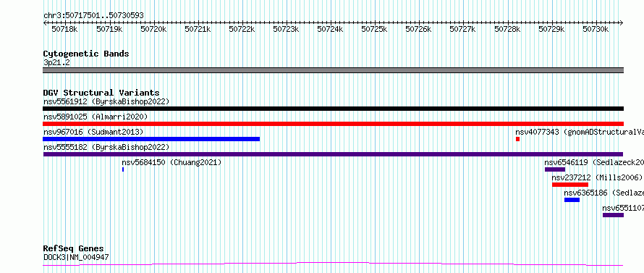Select the blue nsv6365186 variant bar
The width and height of the screenshot is (644, 273).
(572, 200)
